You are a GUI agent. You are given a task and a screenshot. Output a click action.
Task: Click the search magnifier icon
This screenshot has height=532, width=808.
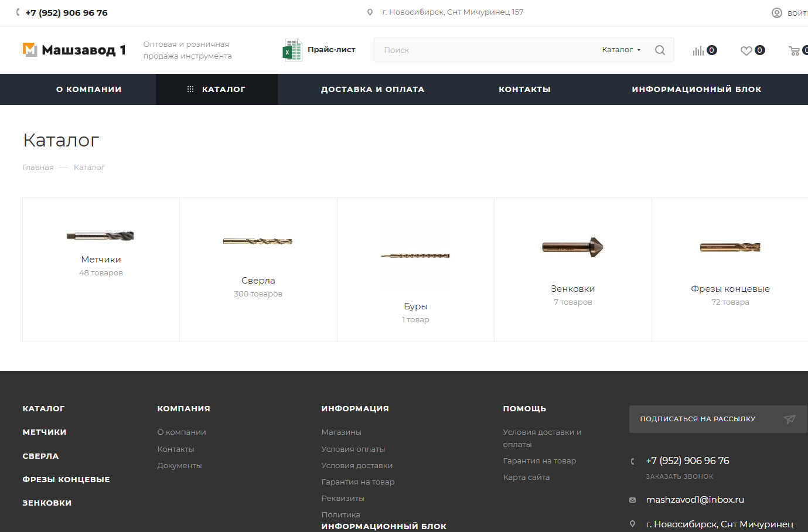[x=660, y=50]
